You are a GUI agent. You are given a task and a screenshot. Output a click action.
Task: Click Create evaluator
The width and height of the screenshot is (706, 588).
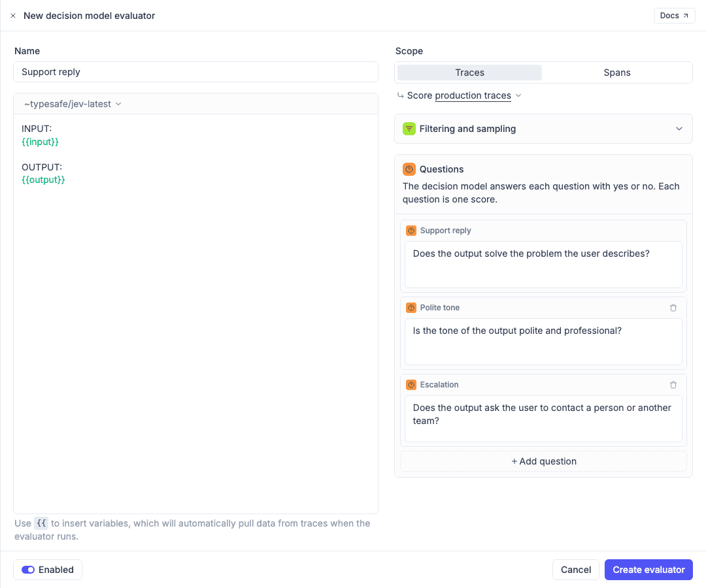pyautogui.click(x=648, y=570)
